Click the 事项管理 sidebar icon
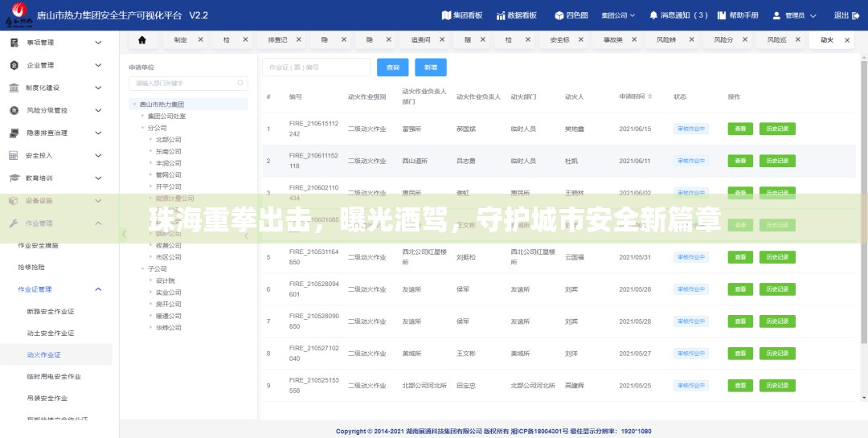 (14, 43)
